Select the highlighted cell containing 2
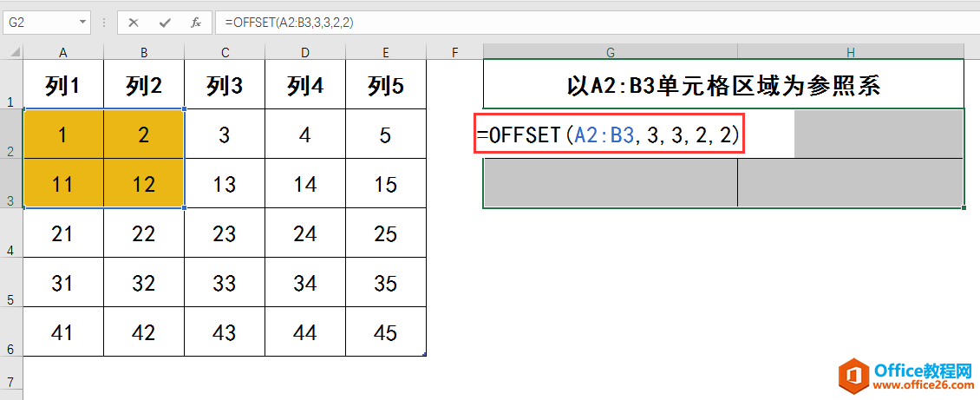980x400 pixels. [x=144, y=134]
